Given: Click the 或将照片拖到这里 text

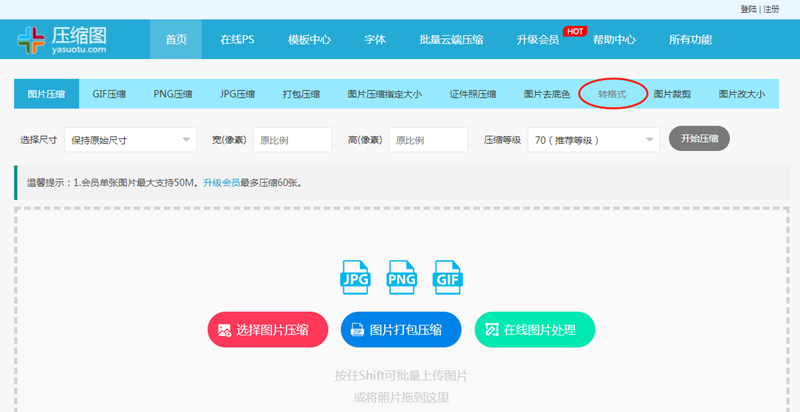Looking at the screenshot, I should point(401,398).
